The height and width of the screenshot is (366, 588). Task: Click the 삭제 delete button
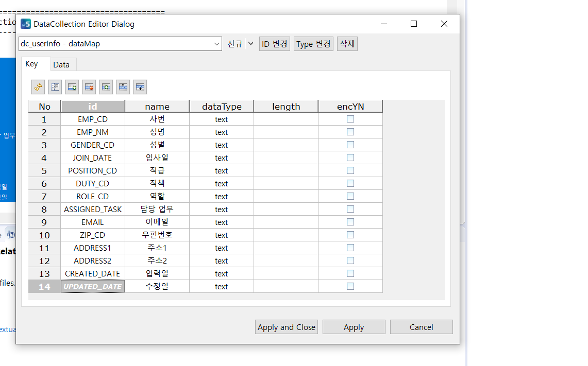coord(347,44)
